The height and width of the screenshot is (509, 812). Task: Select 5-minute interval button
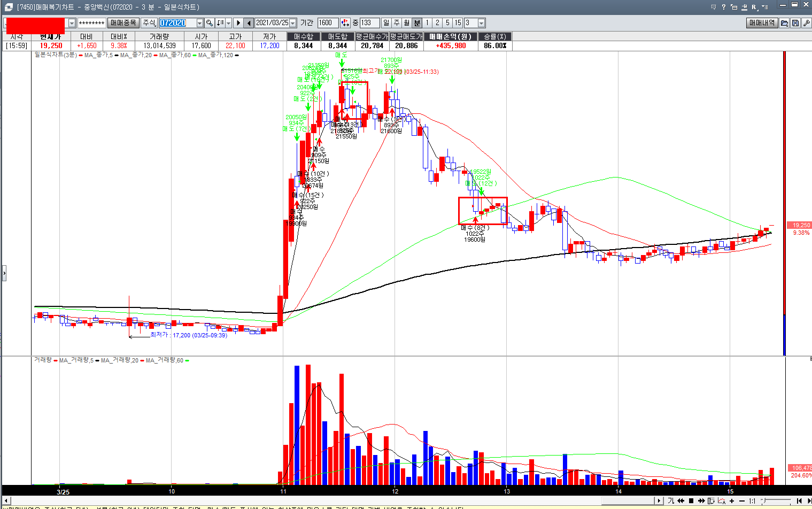point(447,23)
